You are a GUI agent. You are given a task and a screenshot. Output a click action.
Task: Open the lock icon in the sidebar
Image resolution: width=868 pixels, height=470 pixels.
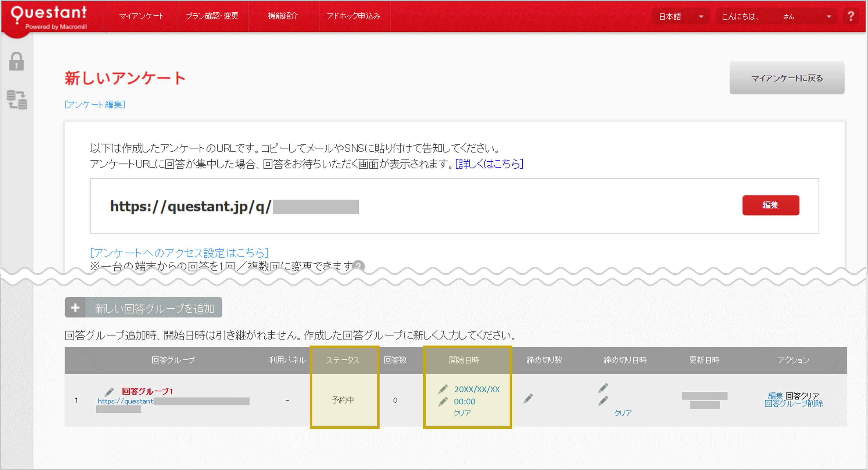(x=17, y=61)
